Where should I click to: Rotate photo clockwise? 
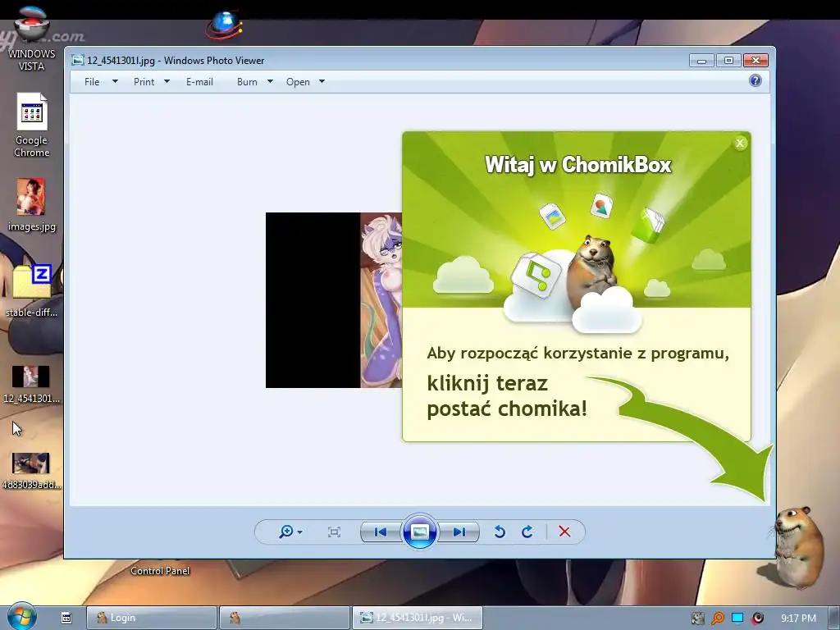point(527,532)
